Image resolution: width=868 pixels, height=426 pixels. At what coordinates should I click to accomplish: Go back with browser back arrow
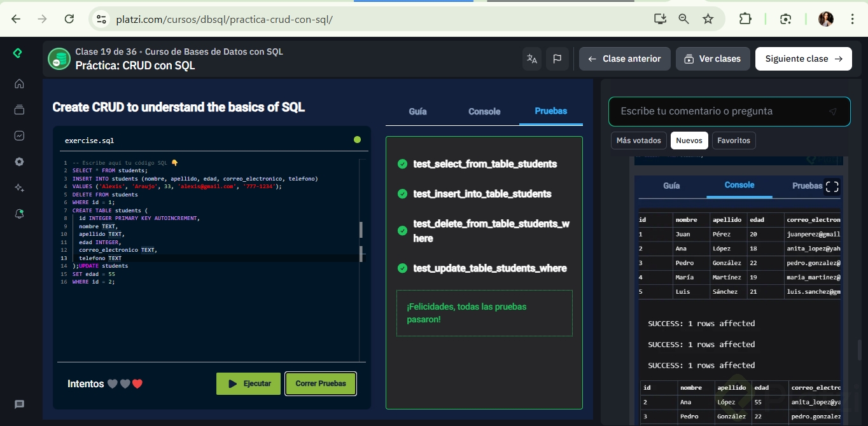click(16, 19)
